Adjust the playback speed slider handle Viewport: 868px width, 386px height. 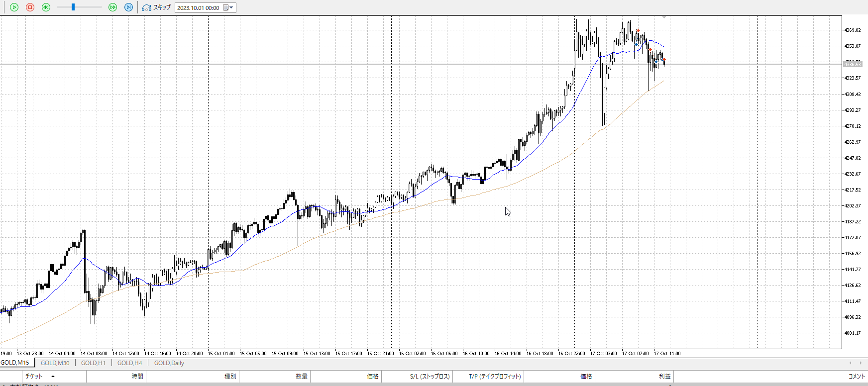point(73,7)
